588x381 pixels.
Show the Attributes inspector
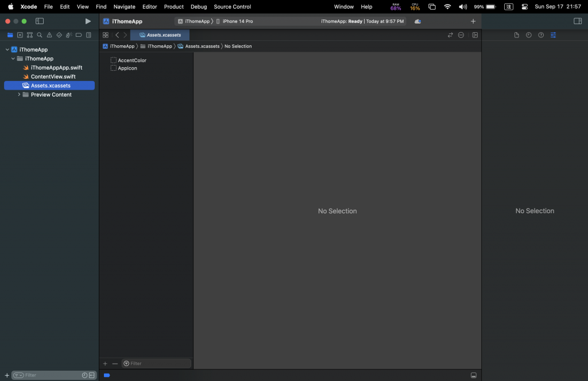pyautogui.click(x=553, y=35)
